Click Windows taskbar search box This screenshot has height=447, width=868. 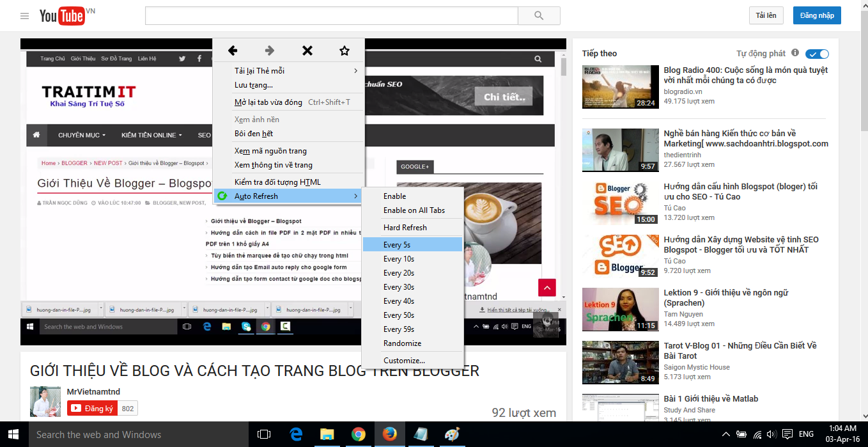pyautogui.click(x=138, y=434)
